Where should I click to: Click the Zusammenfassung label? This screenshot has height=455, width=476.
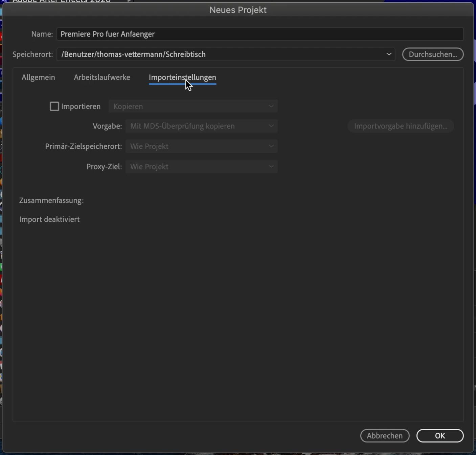point(51,200)
